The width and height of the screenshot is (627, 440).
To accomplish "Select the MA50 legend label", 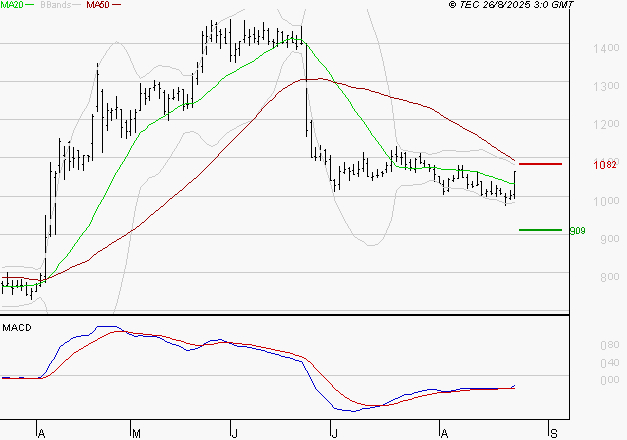I will tap(98, 6).
